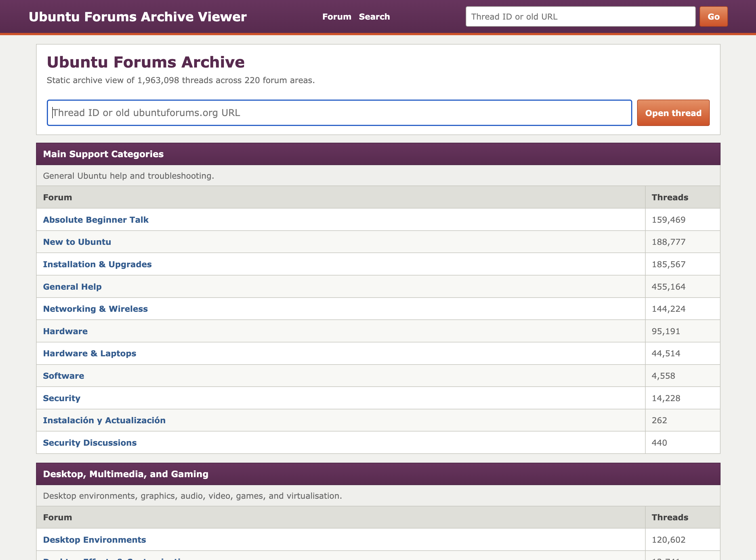Screen dimensions: 756x560
Task: Click the 44,514 thread count for Hardware & Laptops
Action: (x=666, y=353)
